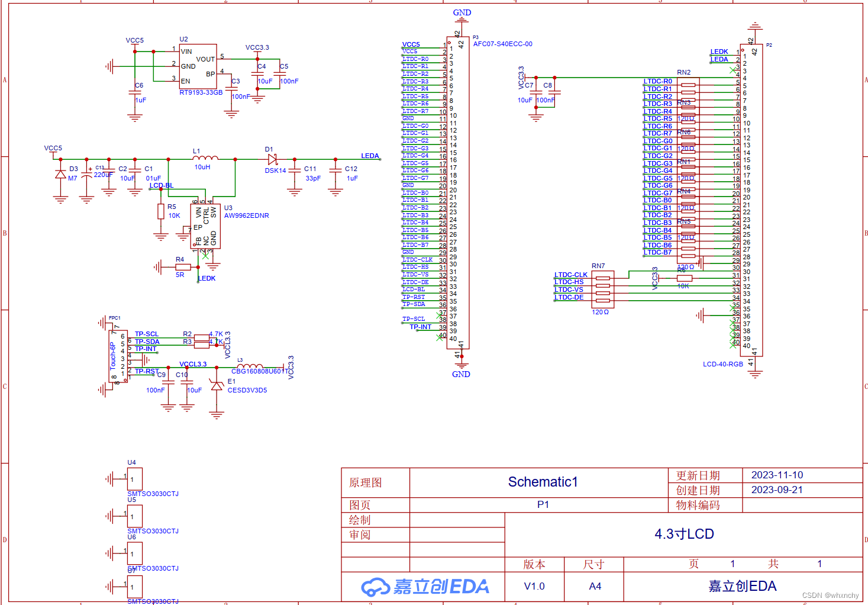Click the V1.0 version field in title block
The width and height of the screenshot is (868, 605).
[534, 586]
